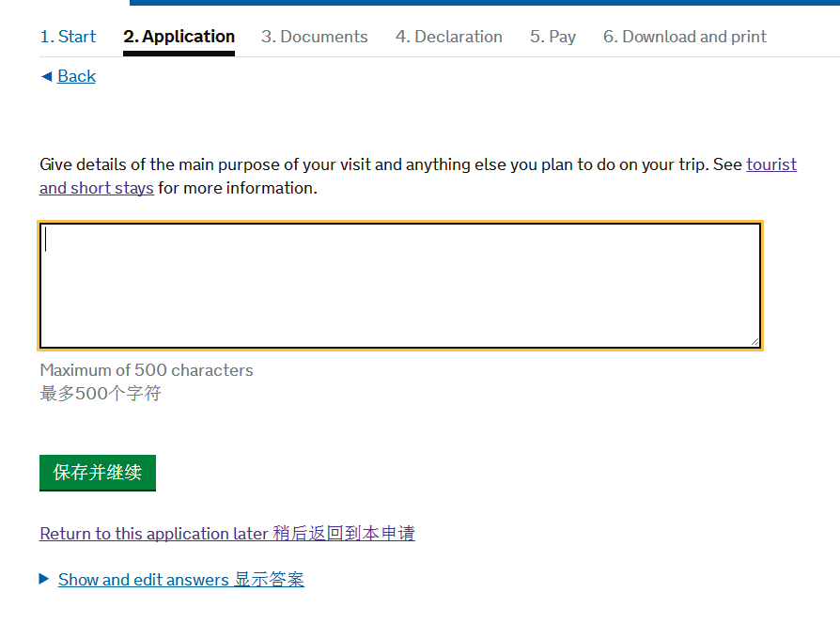840x639 pixels.
Task: Open the tourist and short stays link
Action: coord(770,164)
